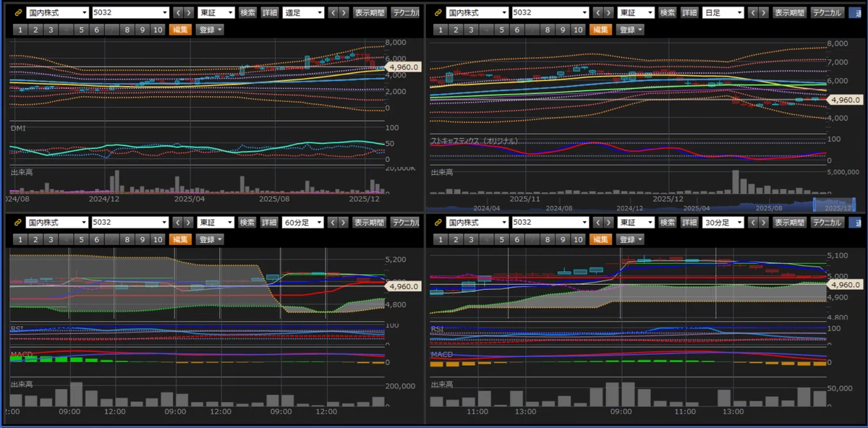Viewport: 868px width, 428px height.
Task: Step to shorter timeframe left of 表示期間 in 週足 panel
Action: click(x=333, y=13)
